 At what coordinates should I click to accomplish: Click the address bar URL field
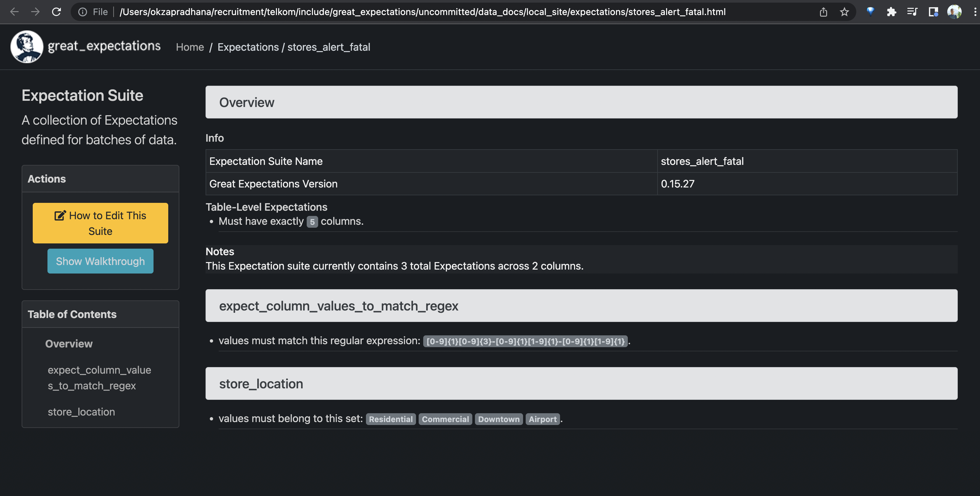coord(422,12)
